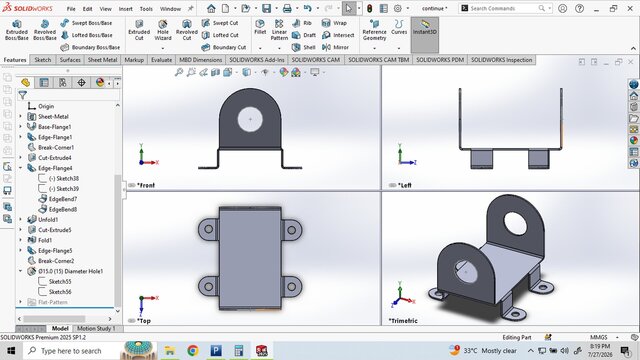The width and height of the screenshot is (640, 360).
Task: Open the DisplayManager color sphere tab
Action: tap(100, 82)
